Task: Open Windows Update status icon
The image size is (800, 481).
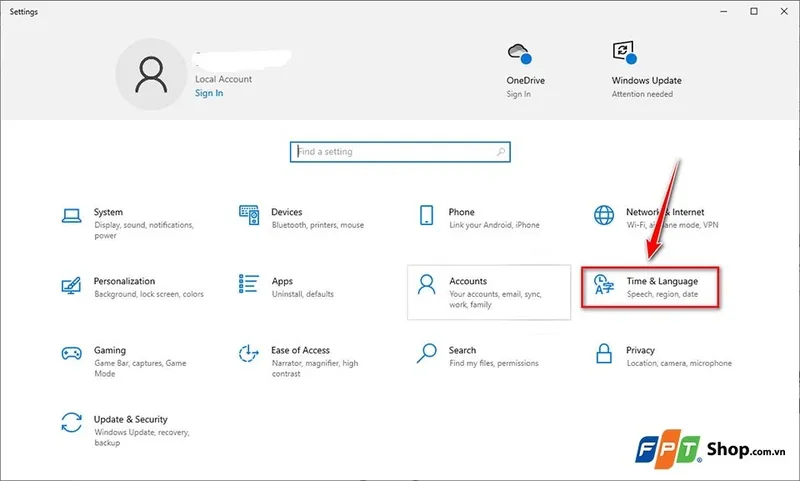Action: point(624,53)
